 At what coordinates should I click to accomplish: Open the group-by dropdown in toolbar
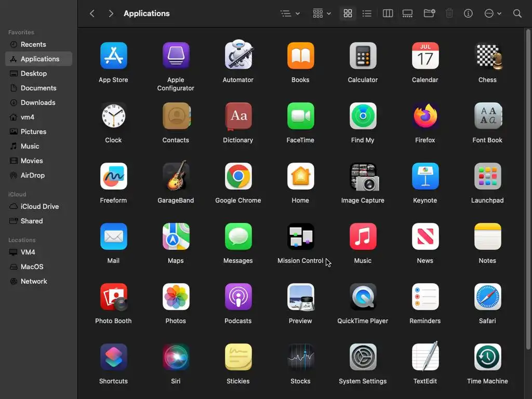322,14
